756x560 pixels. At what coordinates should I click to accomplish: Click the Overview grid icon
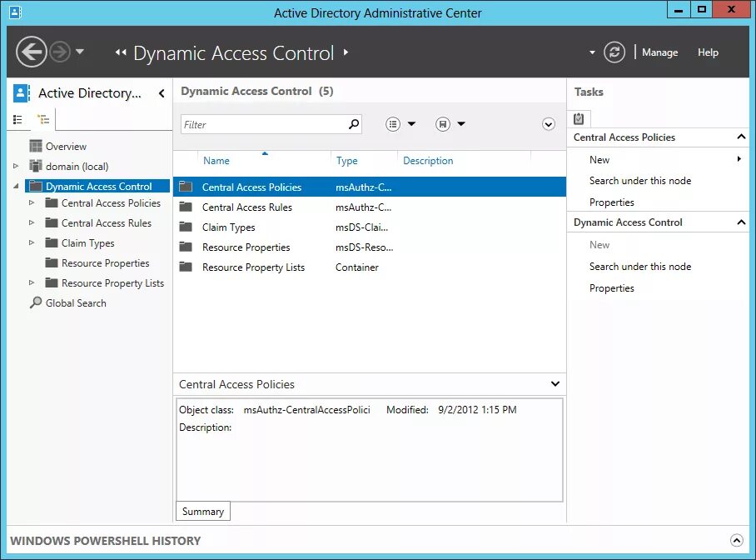[x=36, y=146]
